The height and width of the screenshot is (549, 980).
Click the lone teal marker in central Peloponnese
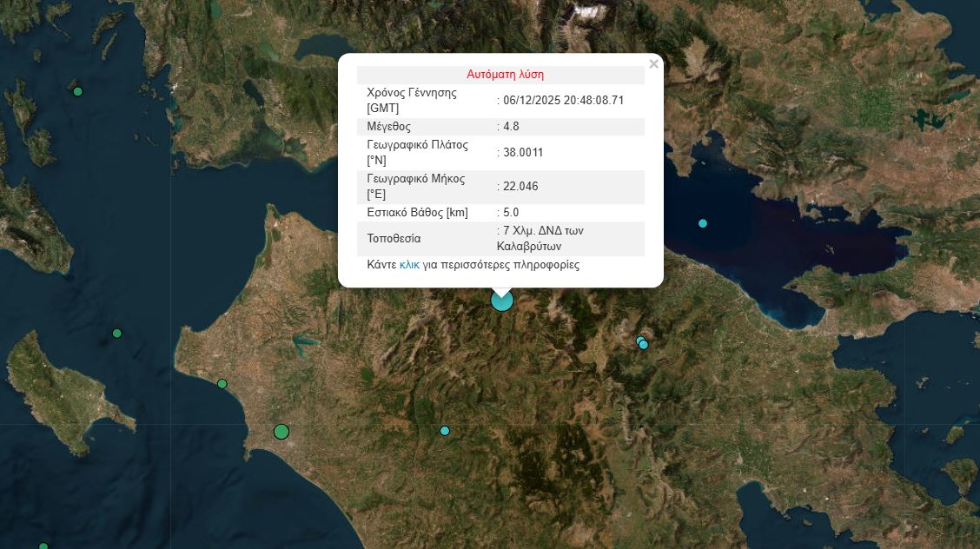click(445, 431)
